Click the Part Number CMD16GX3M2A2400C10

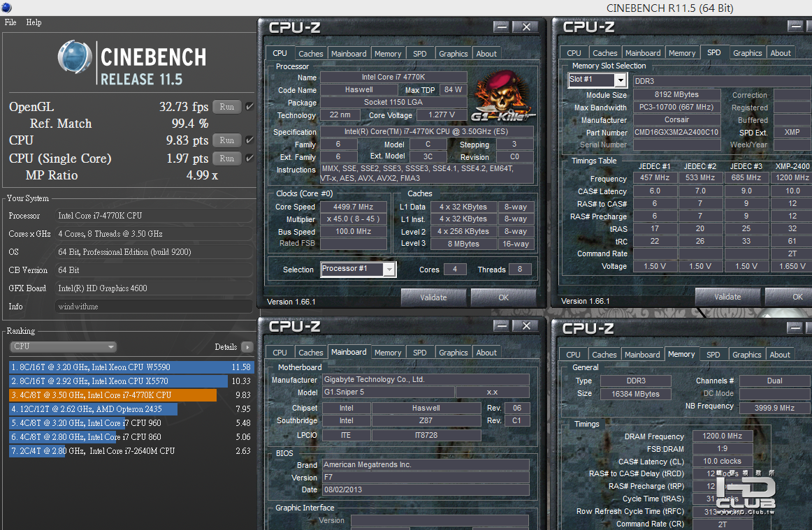676,132
